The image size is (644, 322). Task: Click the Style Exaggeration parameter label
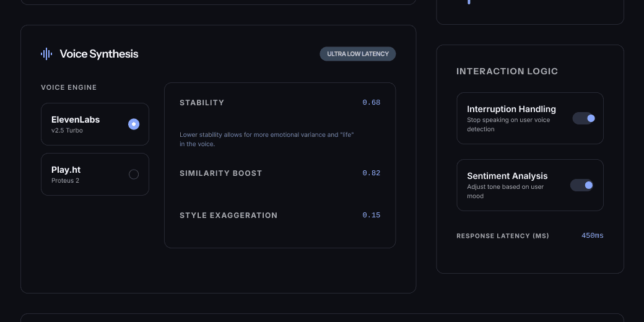[228, 215]
